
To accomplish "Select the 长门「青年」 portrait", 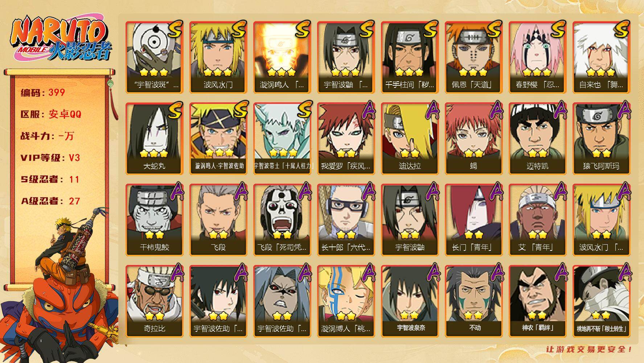I will (474, 220).
